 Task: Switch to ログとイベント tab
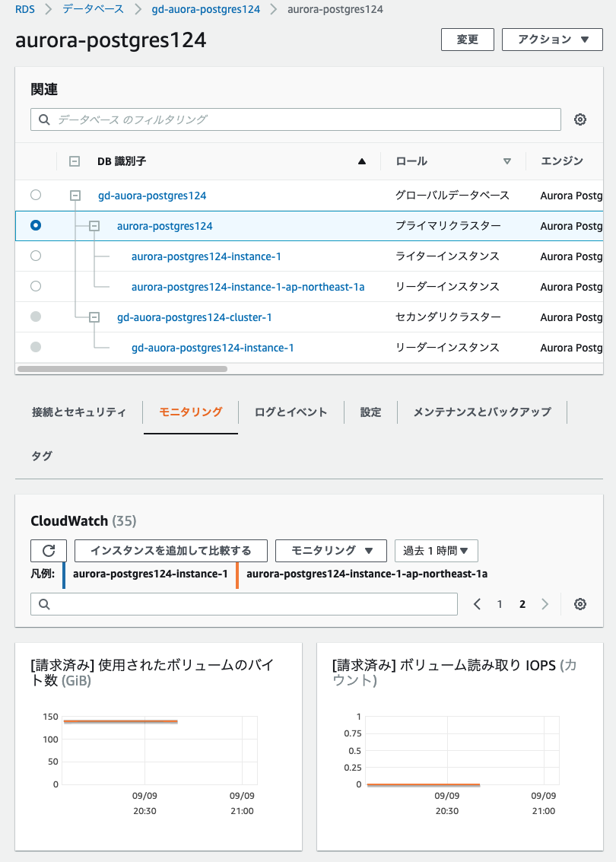tap(291, 412)
